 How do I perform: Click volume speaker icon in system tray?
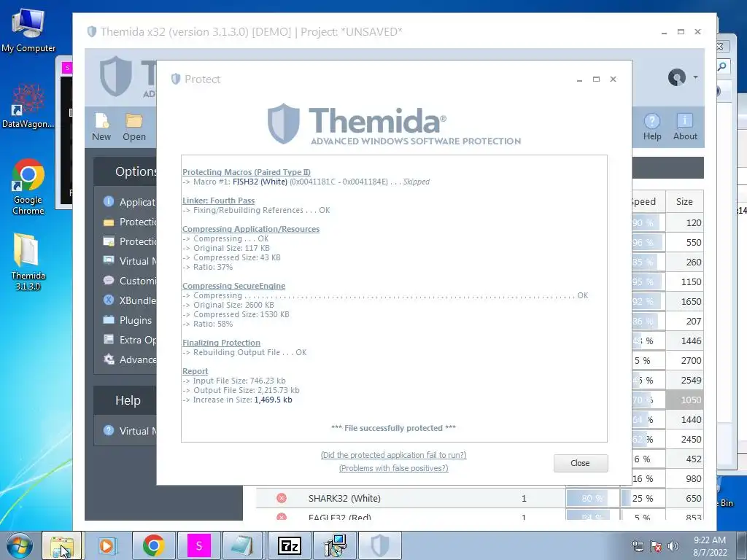(673, 546)
